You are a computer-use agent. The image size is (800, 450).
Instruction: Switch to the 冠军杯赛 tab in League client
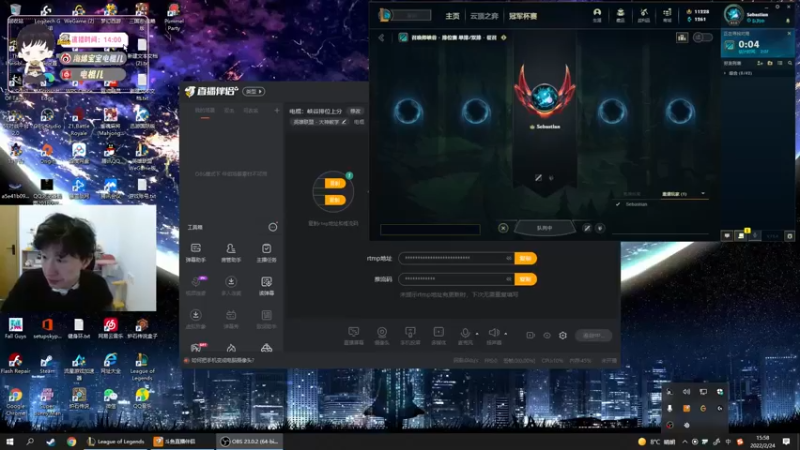tap(523, 16)
